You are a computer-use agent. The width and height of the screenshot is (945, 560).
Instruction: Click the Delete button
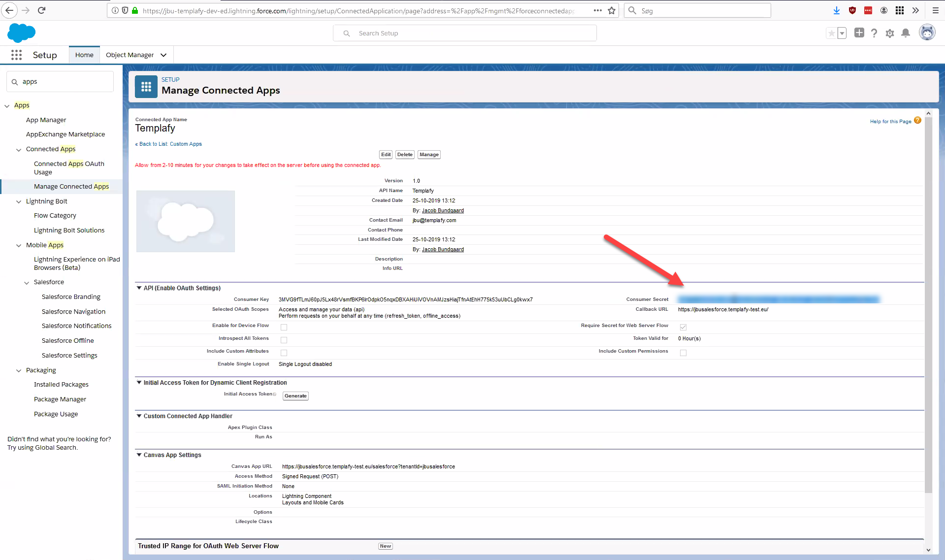[x=405, y=155]
